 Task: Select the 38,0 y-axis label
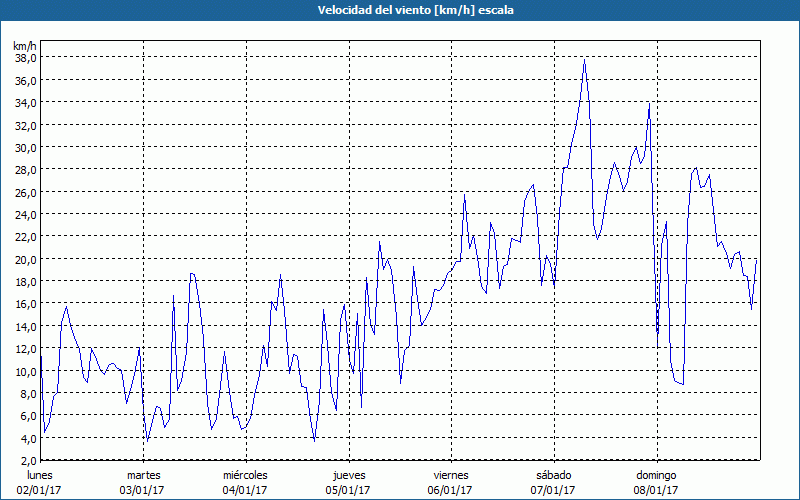coord(25,57)
